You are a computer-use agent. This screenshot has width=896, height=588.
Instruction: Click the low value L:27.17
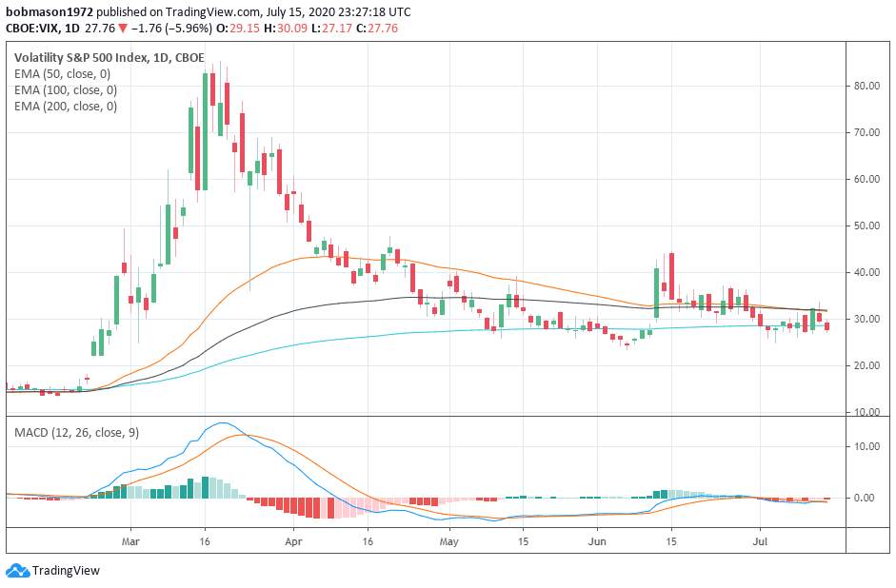332,28
